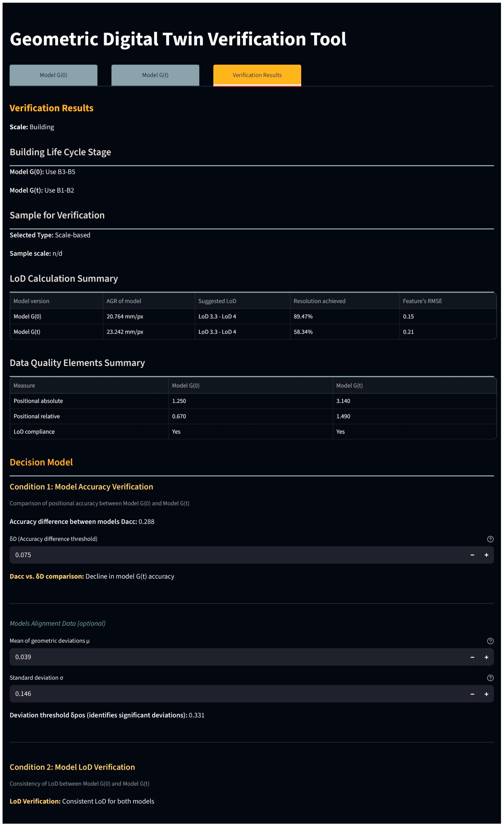Decrease the standard deviation σ value
Image resolution: width=504 pixels, height=827 pixels.
pyautogui.click(x=472, y=694)
